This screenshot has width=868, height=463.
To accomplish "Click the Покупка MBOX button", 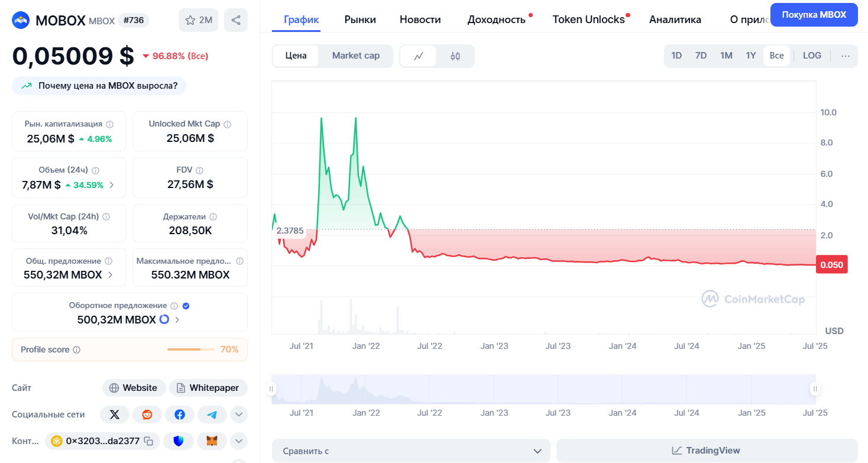I will point(814,15).
